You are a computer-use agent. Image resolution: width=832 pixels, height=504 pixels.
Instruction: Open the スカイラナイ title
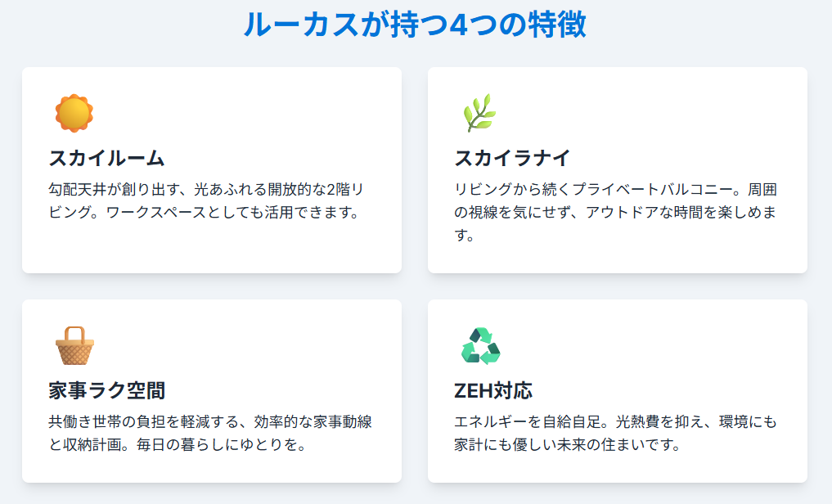click(x=512, y=158)
